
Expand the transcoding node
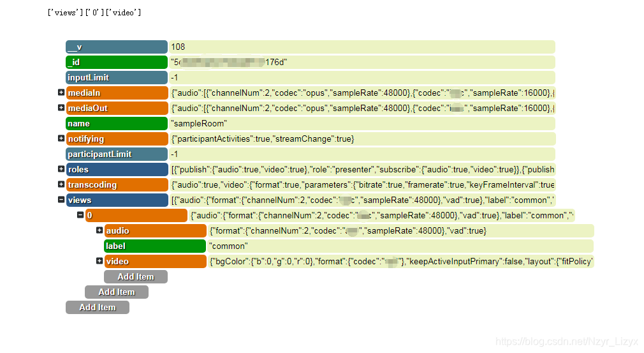[61, 184]
